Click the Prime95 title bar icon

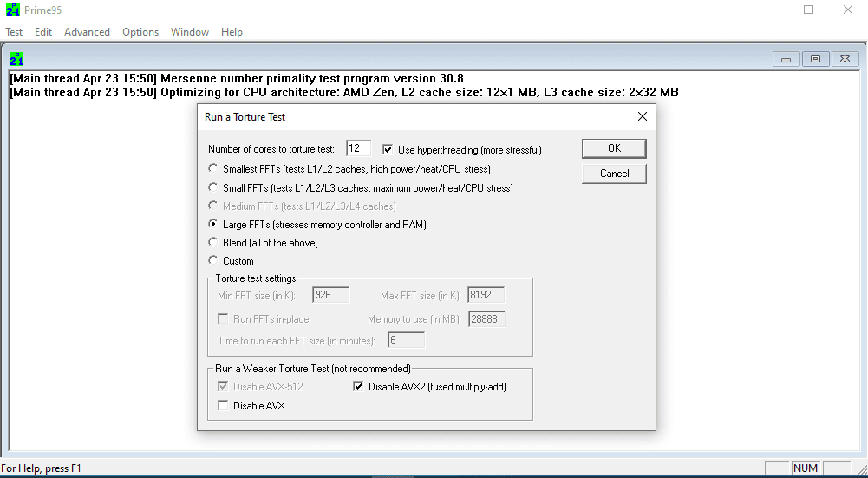pos(13,10)
